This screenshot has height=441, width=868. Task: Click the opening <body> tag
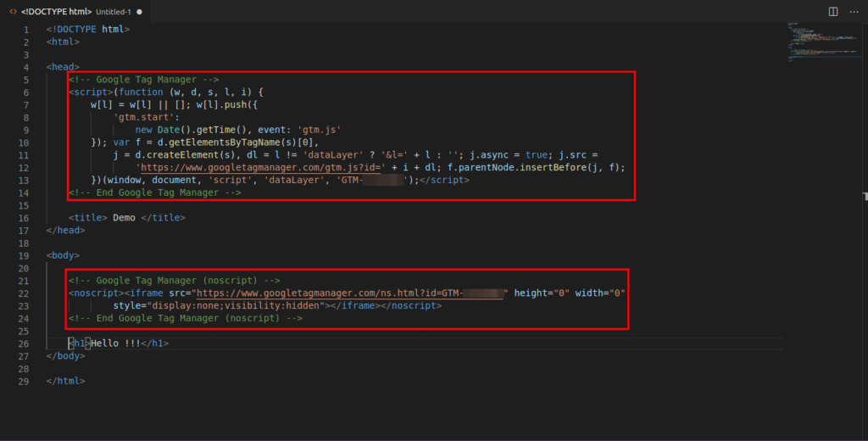coord(63,255)
